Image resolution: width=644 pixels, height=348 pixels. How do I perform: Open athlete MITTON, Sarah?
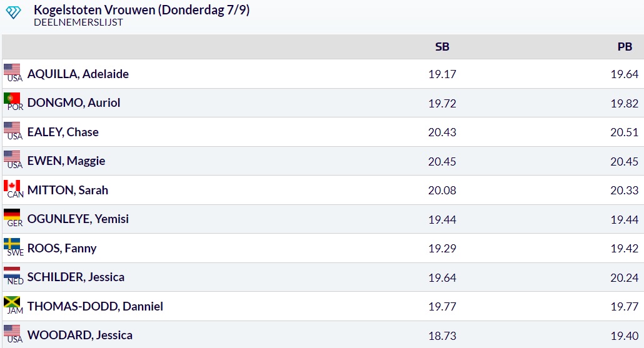[x=68, y=190]
